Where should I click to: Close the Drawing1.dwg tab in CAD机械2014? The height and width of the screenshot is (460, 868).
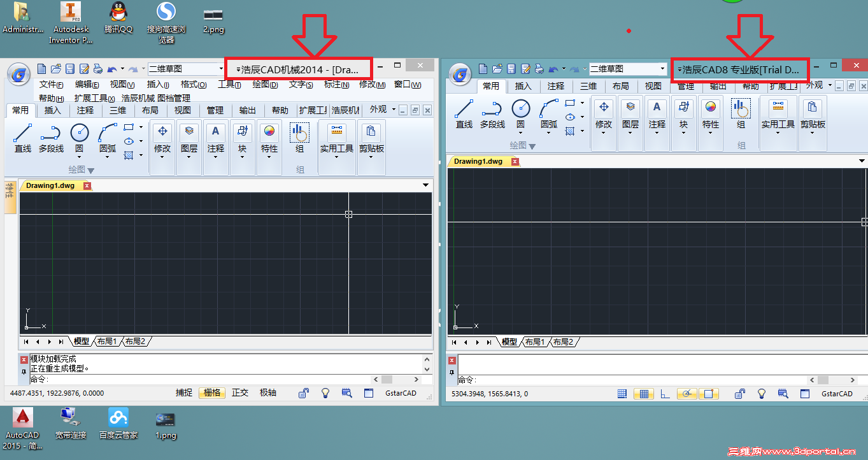click(x=87, y=185)
